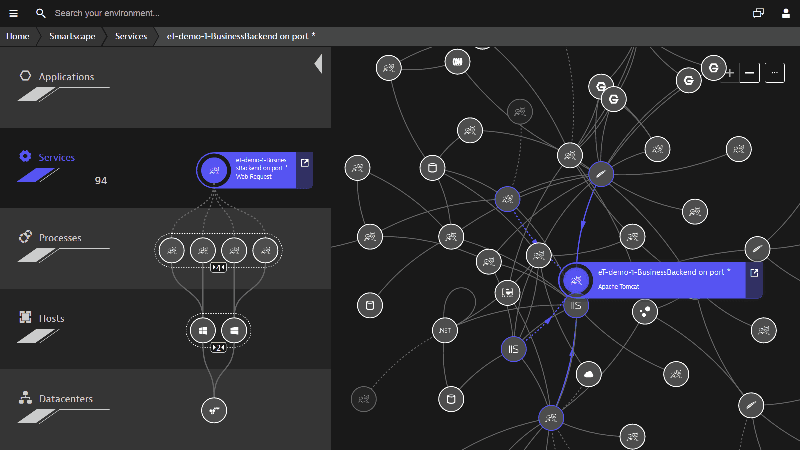Open the map more-options ellipsis button
The width and height of the screenshot is (800, 450).
click(775, 73)
